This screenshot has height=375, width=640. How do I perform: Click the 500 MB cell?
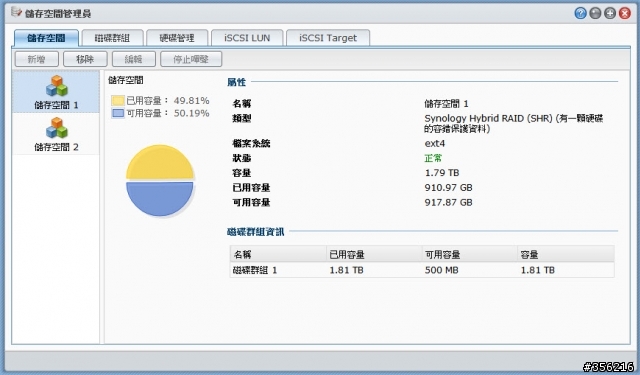tap(441, 270)
